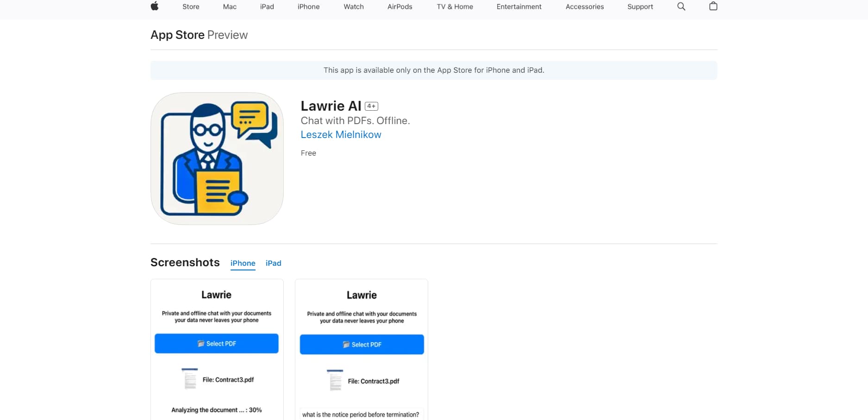Click the notice period question input field
The image size is (868, 420).
[x=361, y=414]
